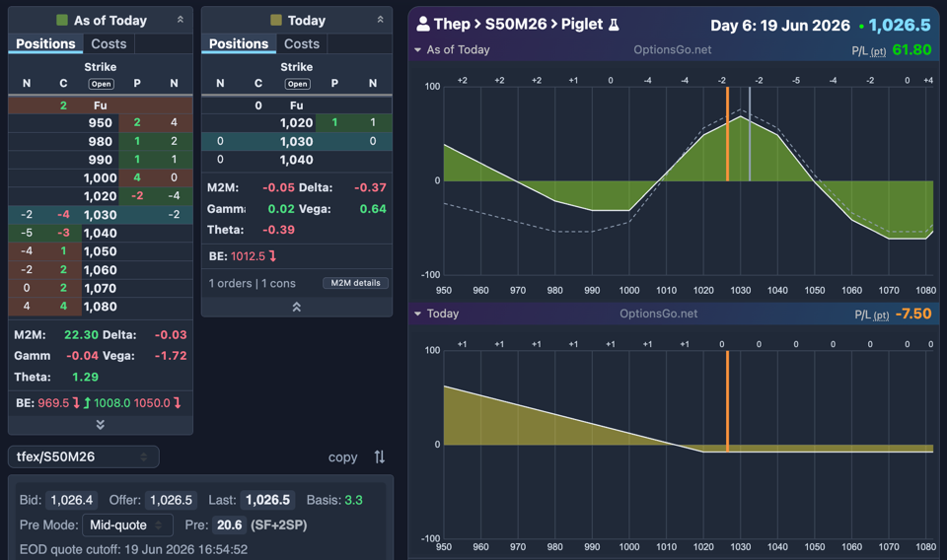Click the swap arrows icon beside copy

click(379, 456)
